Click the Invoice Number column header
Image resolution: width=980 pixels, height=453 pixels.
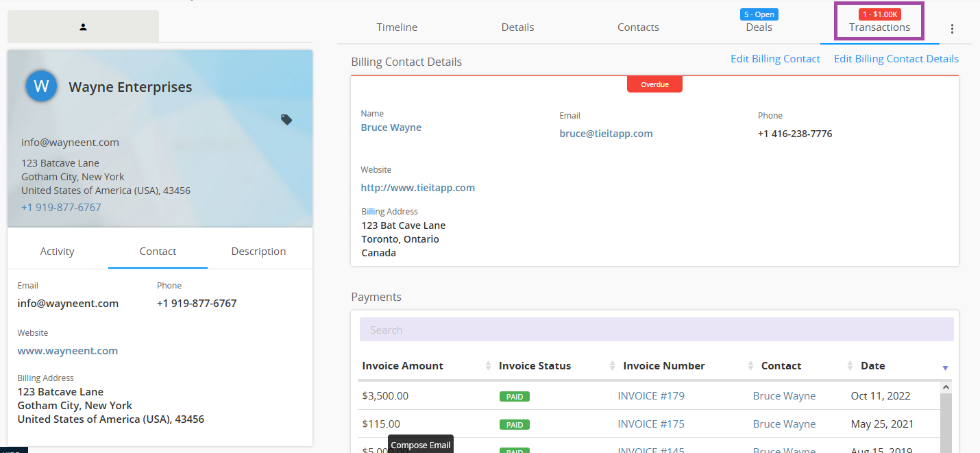[x=664, y=366]
